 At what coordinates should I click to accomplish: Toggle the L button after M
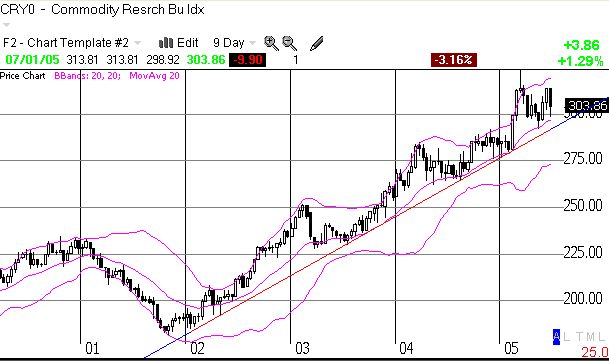click(602, 337)
